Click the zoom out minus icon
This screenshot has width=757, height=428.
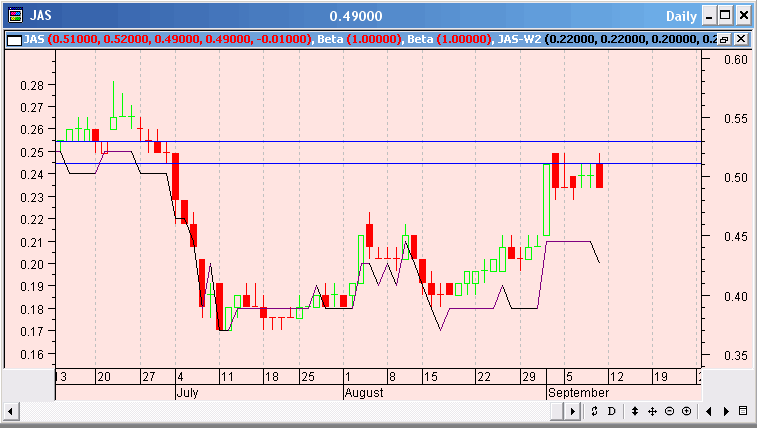click(x=669, y=411)
